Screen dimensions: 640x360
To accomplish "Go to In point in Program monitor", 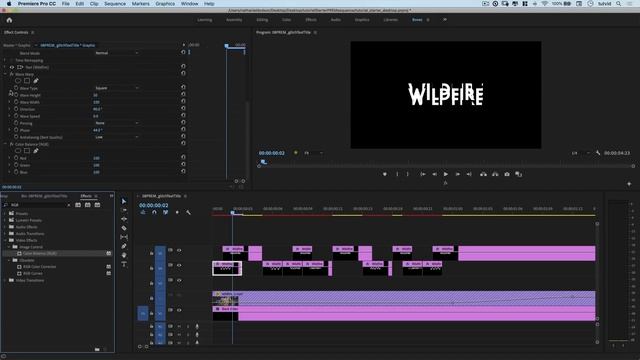I will point(423,174).
